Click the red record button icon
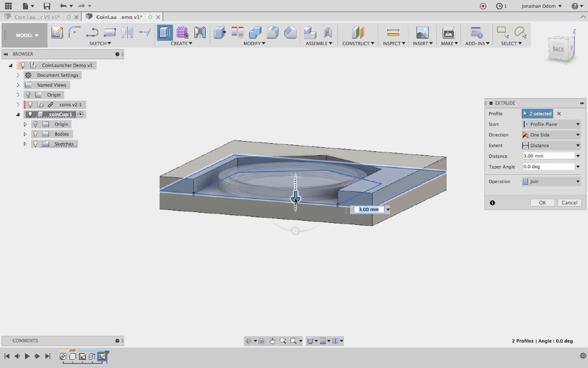 [x=483, y=6]
